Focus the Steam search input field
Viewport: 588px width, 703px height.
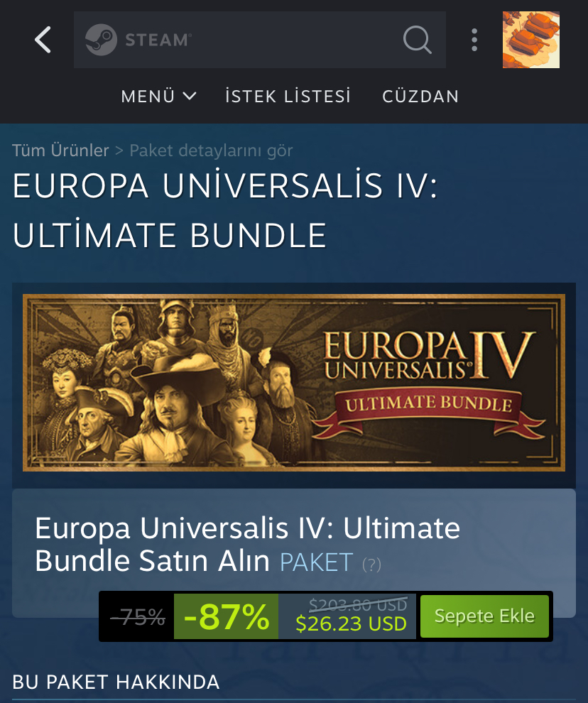click(260, 40)
